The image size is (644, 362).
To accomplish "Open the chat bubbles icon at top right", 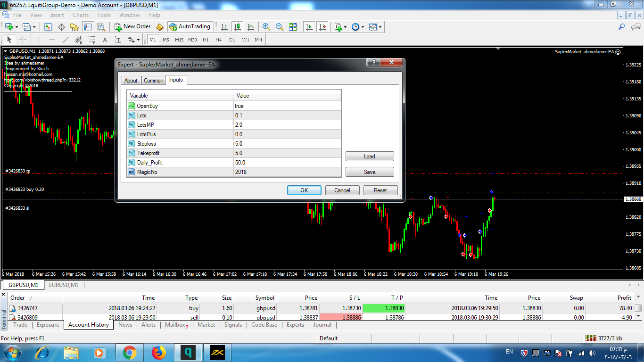I will tap(635, 27).
